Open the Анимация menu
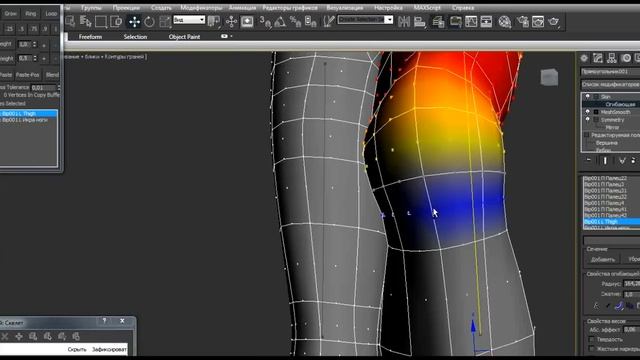The height and width of the screenshot is (360, 640). pyautogui.click(x=242, y=7)
